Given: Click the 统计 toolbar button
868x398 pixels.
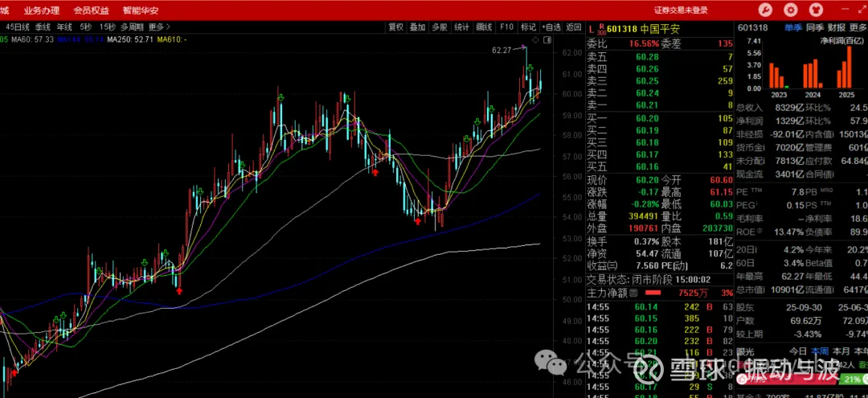Looking at the screenshot, I should pos(461,27).
